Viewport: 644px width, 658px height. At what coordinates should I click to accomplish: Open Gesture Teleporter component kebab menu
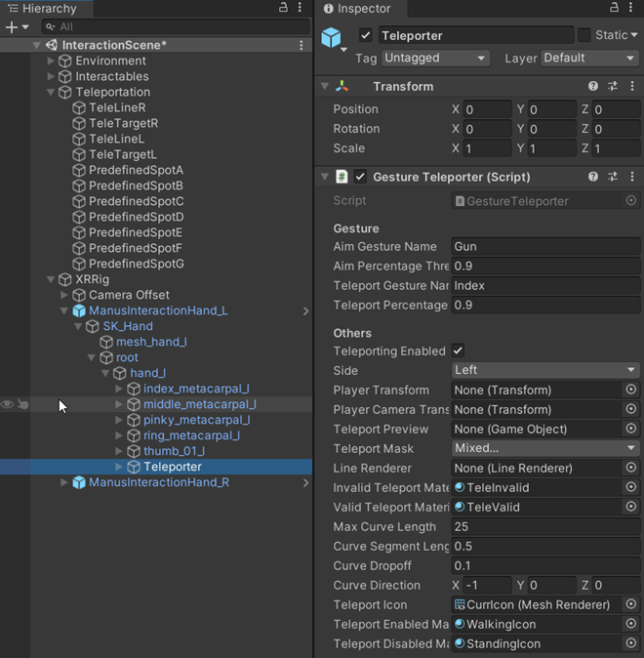click(x=632, y=177)
